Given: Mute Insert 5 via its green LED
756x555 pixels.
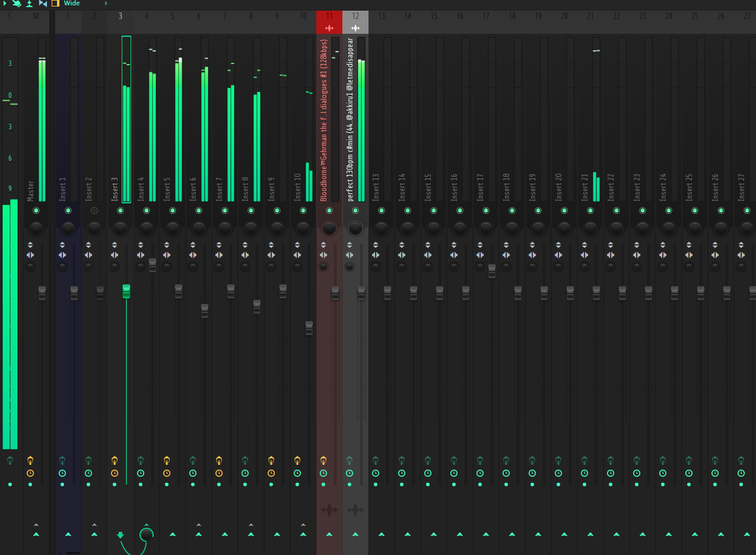Looking at the screenshot, I should coord(173,210).
